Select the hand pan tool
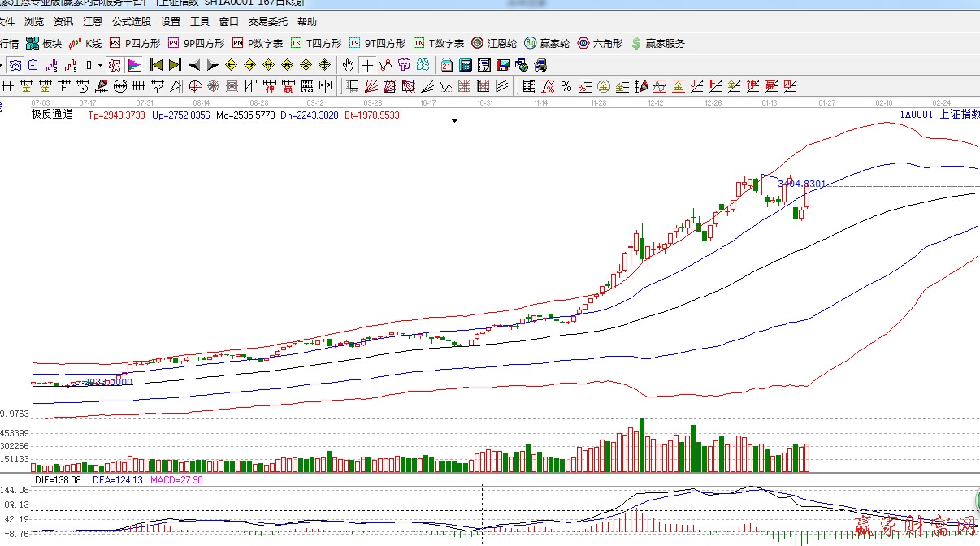This screenshot has height=546, width=980. [x=349, y=65]
